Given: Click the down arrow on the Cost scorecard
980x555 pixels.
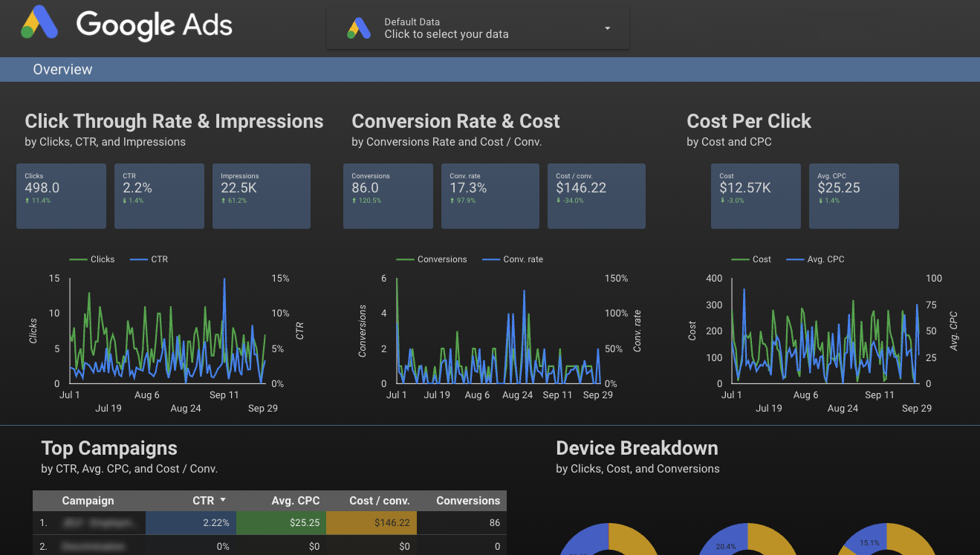Looking at the screenshot, I should (721, 201).
